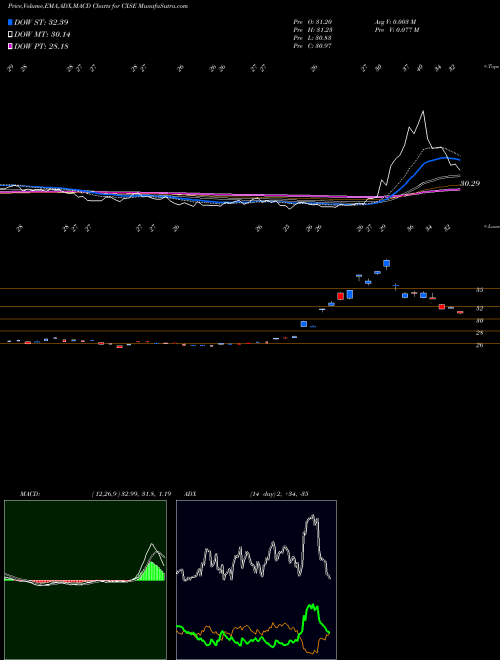Click the tallest blue candlestick at the peak
This screenshot has height=660, width=500.
click(x=386, y=263)
